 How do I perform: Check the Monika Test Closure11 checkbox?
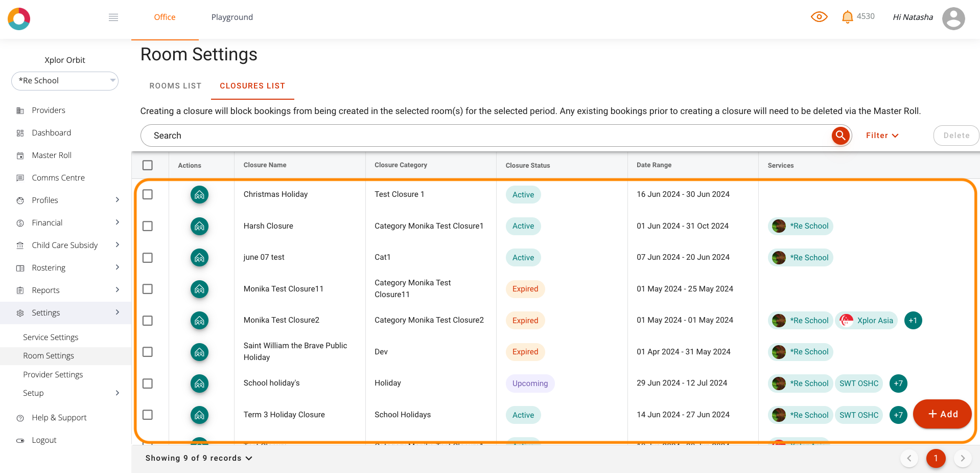(x=148, y=289)
